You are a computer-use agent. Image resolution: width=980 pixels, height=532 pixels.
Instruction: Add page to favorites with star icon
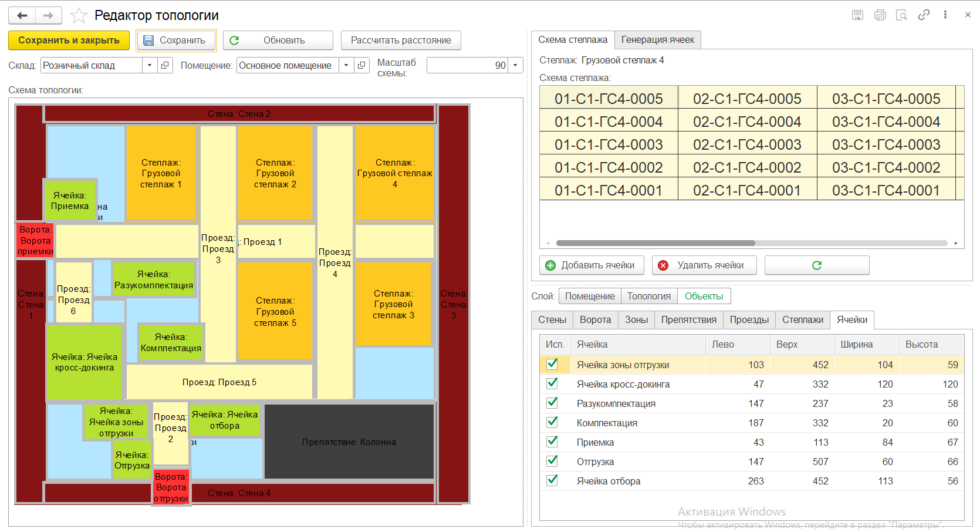79,15
